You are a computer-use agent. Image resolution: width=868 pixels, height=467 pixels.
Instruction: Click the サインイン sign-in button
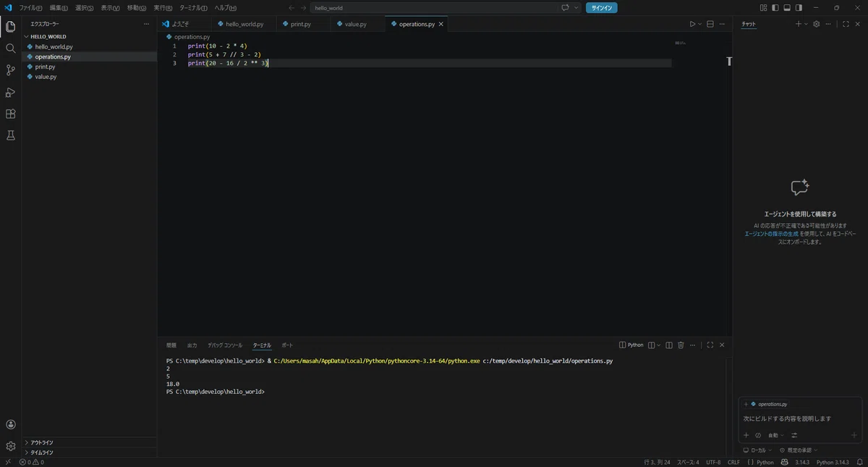click(602, 8)
